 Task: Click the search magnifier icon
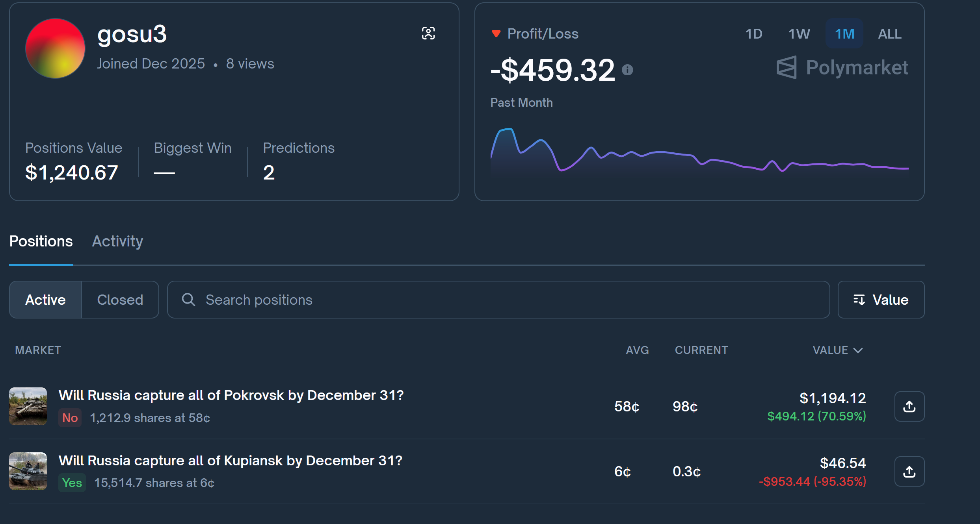click(188, 300)
